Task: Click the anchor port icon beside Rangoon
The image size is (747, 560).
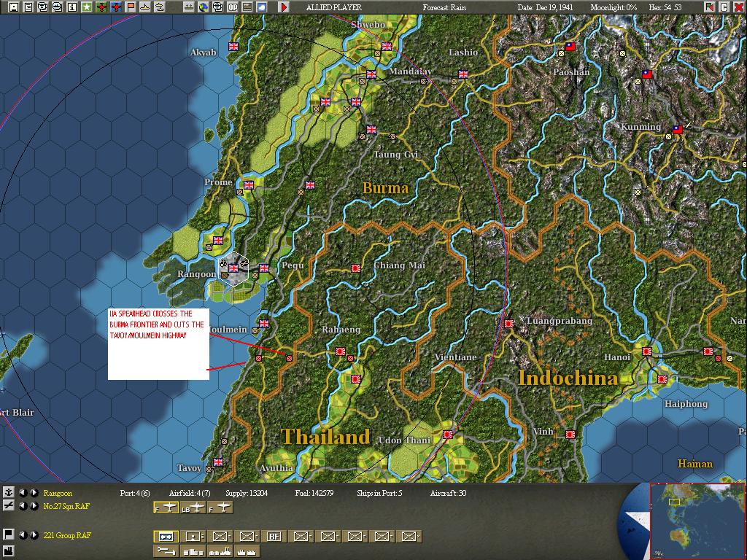Action: point(8,492)
